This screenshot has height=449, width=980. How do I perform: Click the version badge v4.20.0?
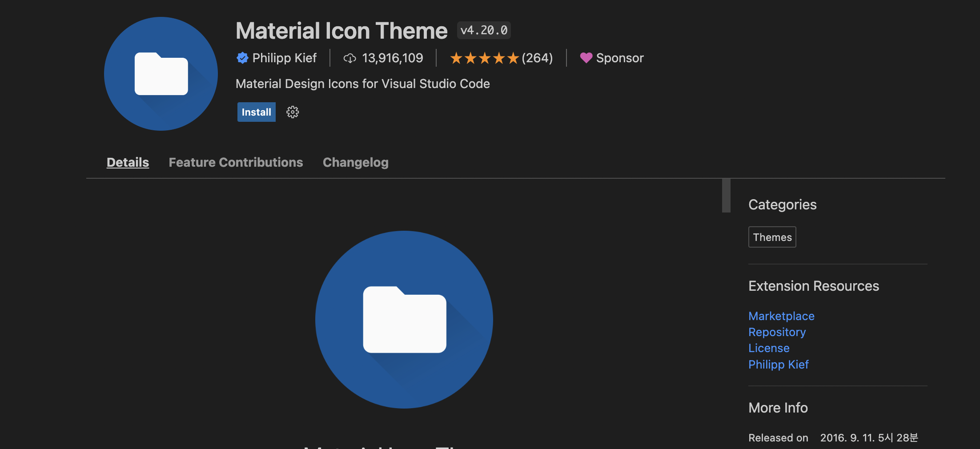[484, 30]
